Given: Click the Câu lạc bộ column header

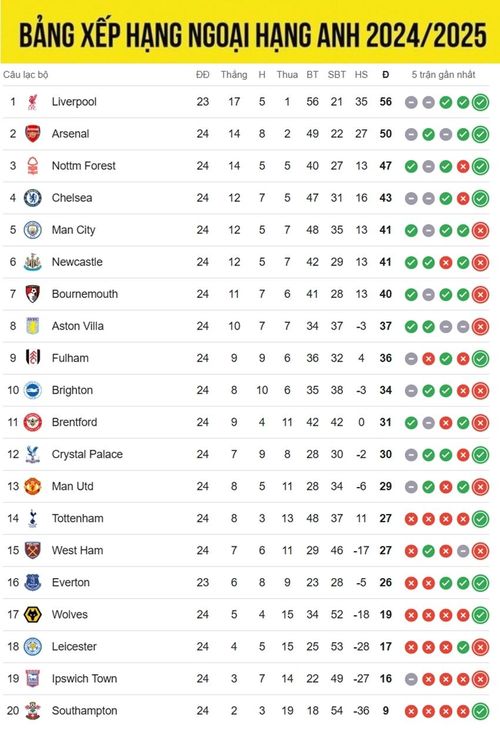Looking at the screenshot, I should point(26,75).
